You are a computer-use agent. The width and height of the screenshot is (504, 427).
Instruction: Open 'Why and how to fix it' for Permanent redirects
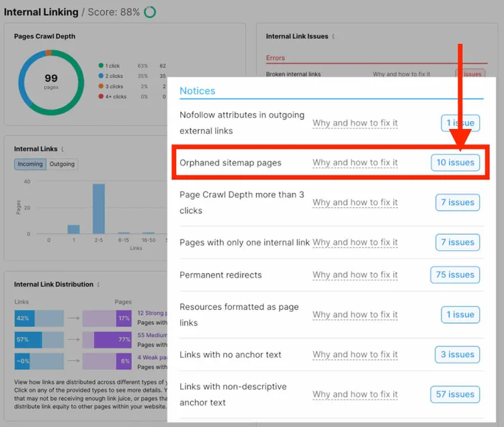click(355, 275)
